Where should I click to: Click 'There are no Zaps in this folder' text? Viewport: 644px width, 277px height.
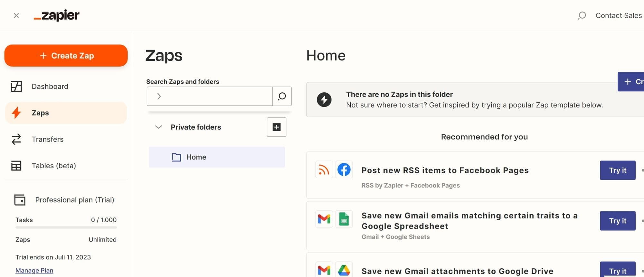click(x=399, y=94)
